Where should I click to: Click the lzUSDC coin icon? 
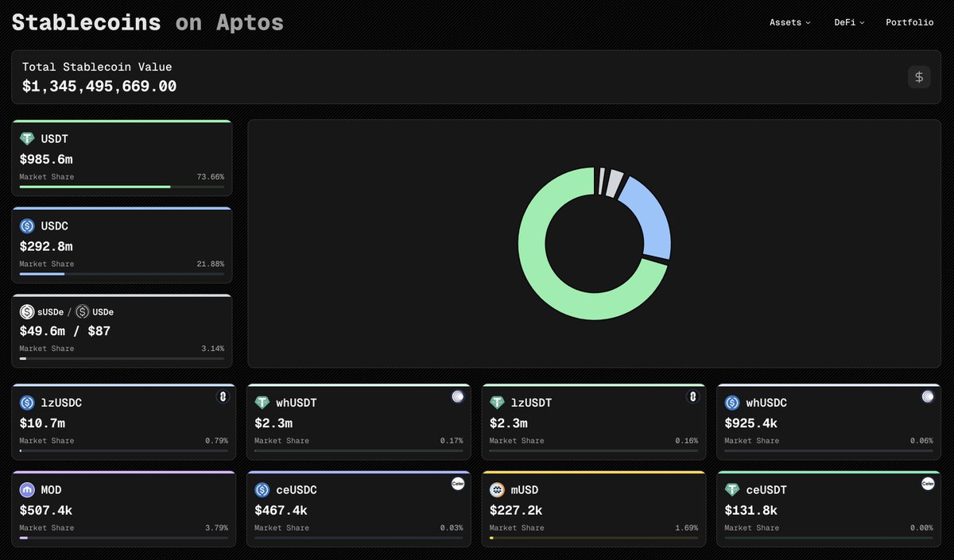click(x=27, y=403)
